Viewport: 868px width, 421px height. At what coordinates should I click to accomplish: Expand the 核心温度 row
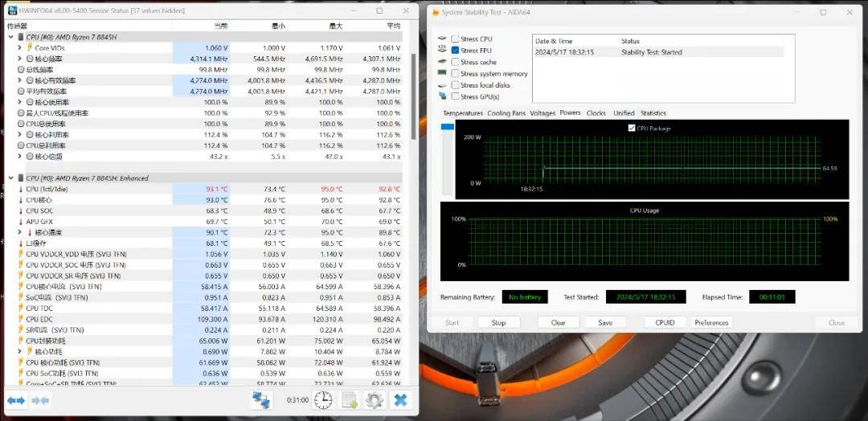20,232
